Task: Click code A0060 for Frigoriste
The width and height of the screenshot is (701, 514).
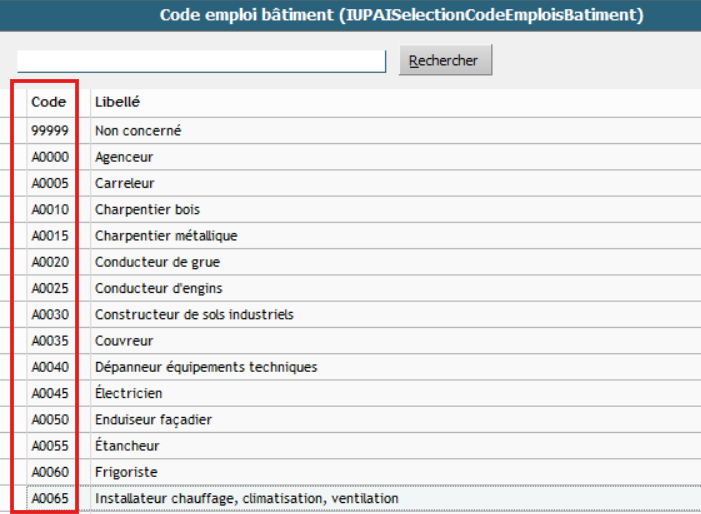Action: [x=49, y=471]
